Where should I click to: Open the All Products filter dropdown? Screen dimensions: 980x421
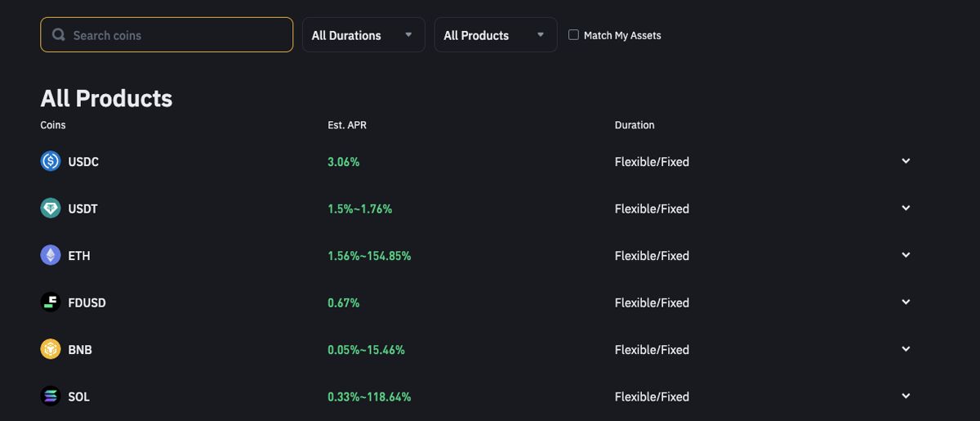(496, 35)
